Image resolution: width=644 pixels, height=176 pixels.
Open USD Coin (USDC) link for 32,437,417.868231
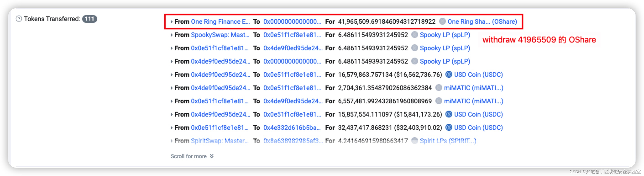coord(479,128)
